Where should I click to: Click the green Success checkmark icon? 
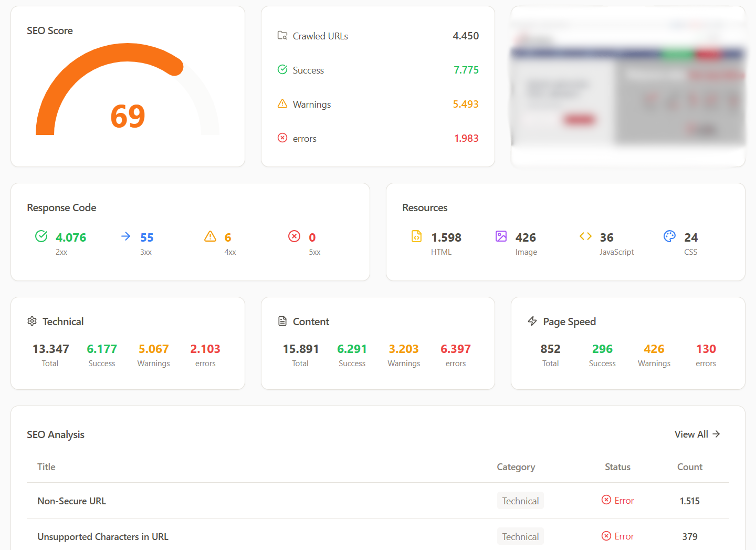point(282,70)
